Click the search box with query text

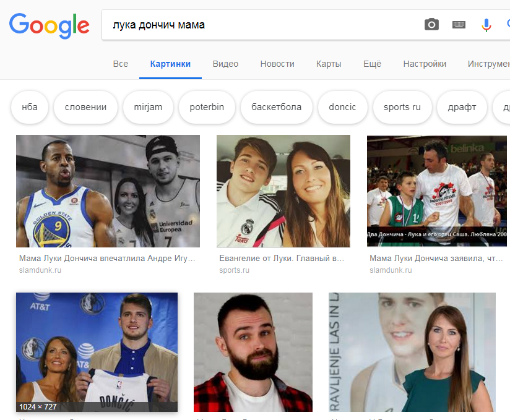[260, 25]
